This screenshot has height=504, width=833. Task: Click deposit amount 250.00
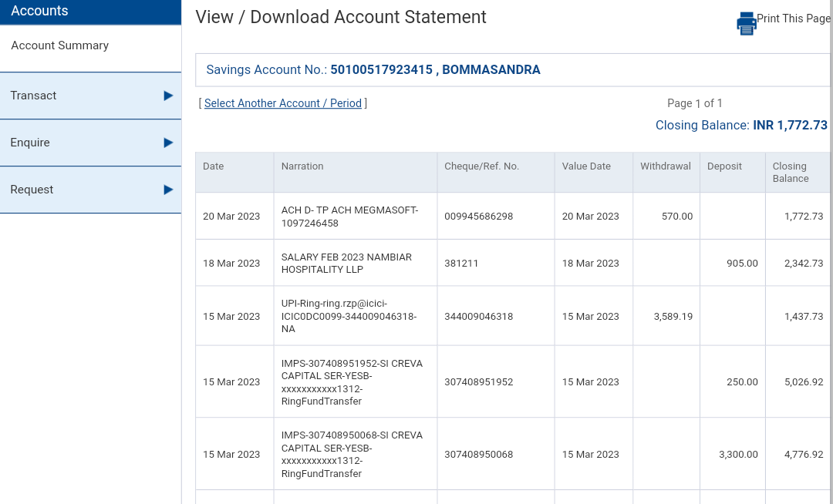click(x=742, y=382)
